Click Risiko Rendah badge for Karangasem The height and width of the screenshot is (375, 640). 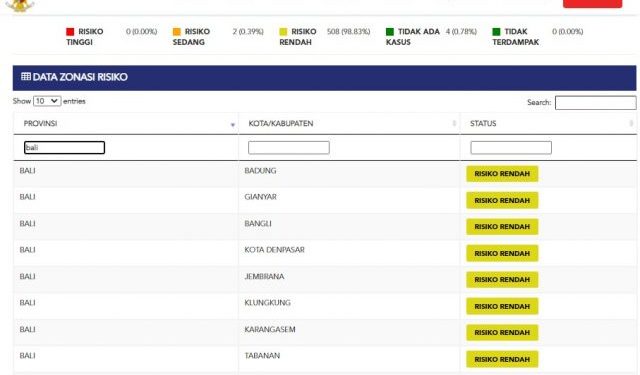(502, 333)
